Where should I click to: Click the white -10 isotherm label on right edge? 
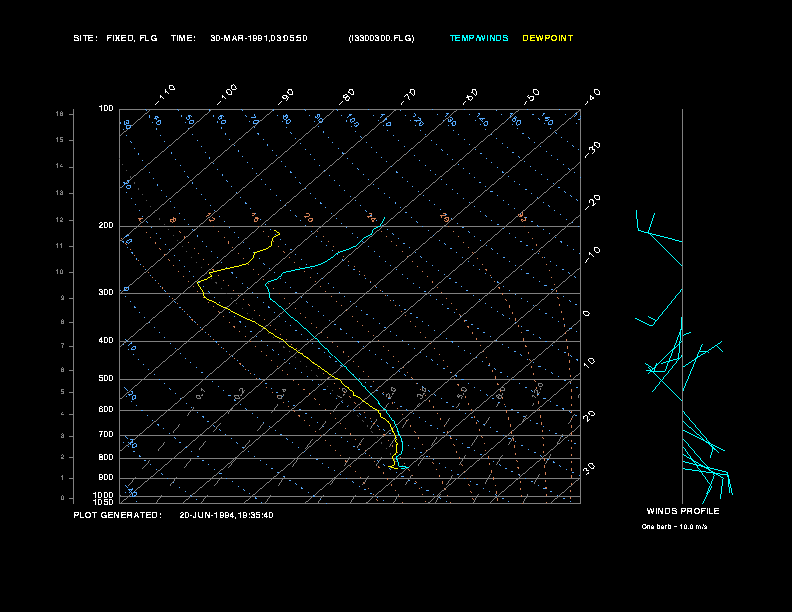(593, 255)
